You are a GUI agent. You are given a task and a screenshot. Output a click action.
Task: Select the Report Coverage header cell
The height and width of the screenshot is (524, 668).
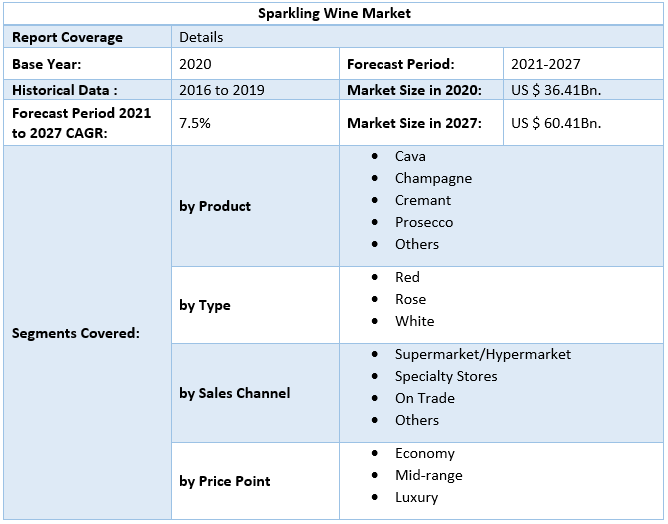coord(67,38)
